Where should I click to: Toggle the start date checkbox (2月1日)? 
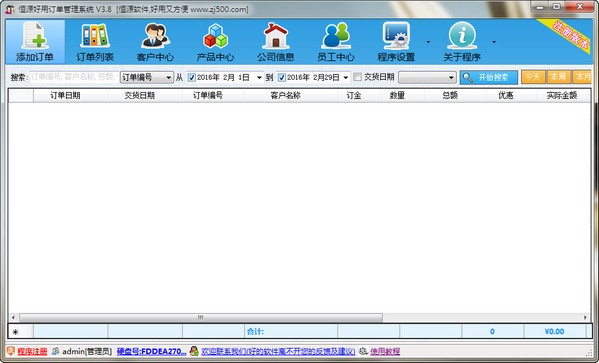pos(192,78)
